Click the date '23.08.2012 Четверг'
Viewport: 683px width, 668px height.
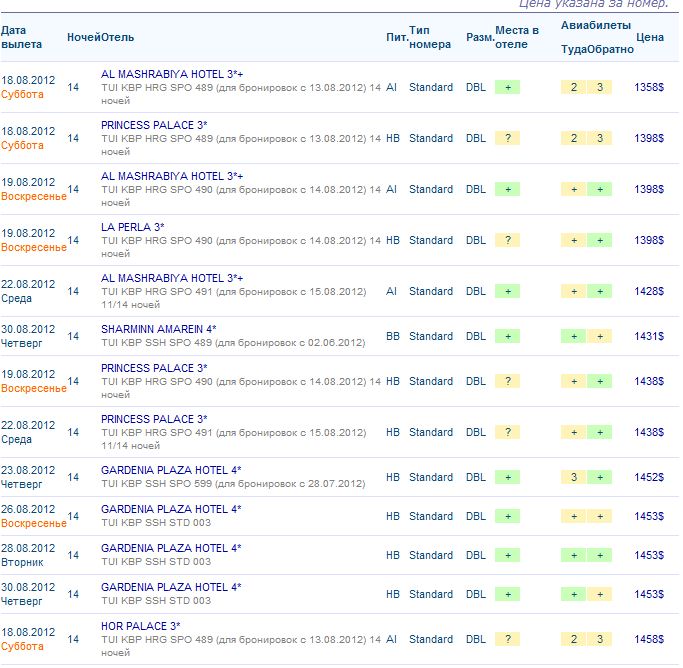pos(28,477)
